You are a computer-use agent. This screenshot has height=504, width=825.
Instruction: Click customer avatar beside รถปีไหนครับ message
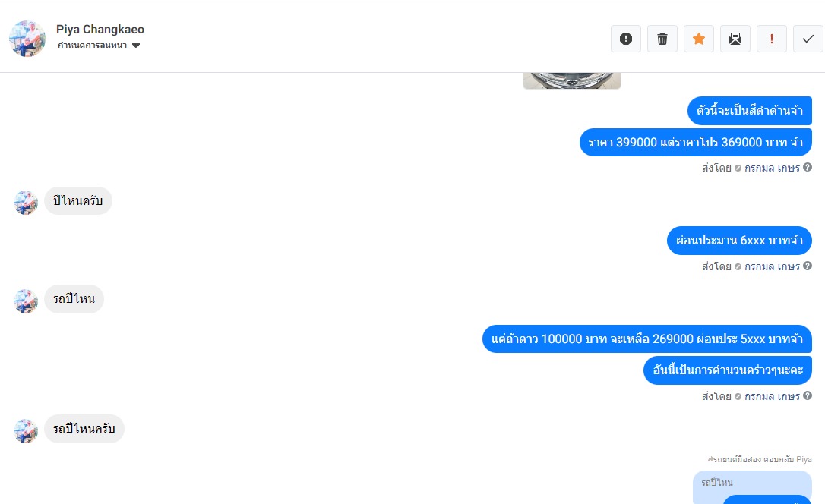[x=26, y=430]
